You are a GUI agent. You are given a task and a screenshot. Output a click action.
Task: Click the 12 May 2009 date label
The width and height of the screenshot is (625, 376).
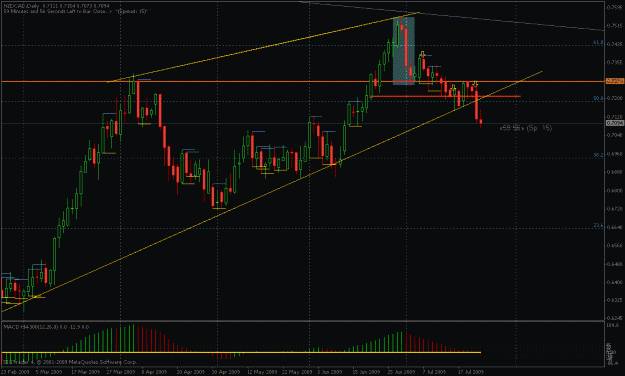click(x=263, y=372)
